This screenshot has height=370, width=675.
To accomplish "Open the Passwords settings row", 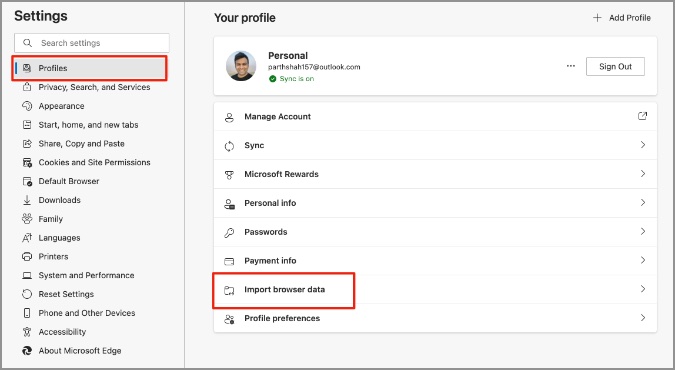I will tap(435, 231).
